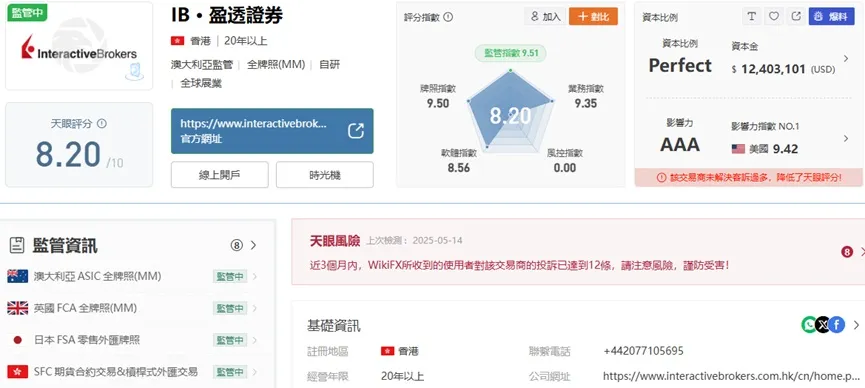
Task: Expand the 基礎資訊 chevron
Action: [856, 325]
